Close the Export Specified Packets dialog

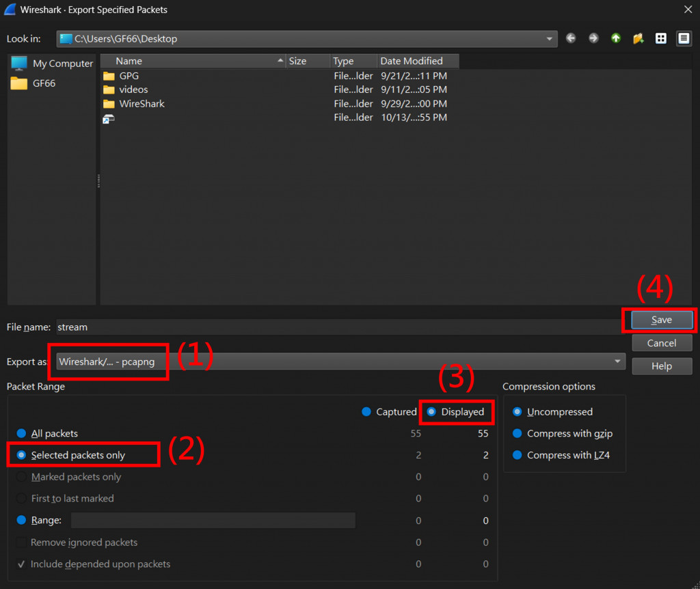688,10
